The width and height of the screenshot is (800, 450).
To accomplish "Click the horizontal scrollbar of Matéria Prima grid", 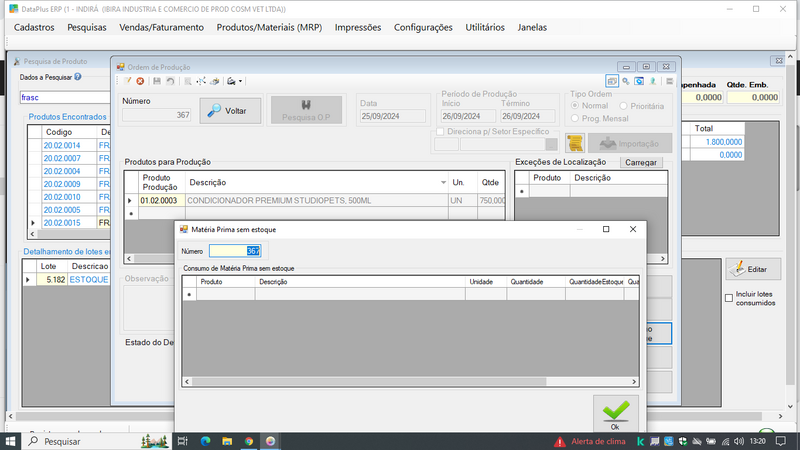I will coord(369,382).
